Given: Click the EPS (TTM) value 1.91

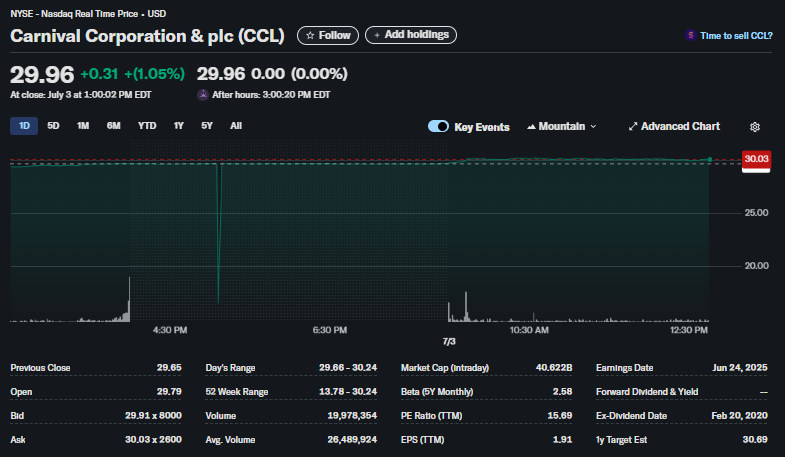Looking at the screenshot, I should [562, 439].
